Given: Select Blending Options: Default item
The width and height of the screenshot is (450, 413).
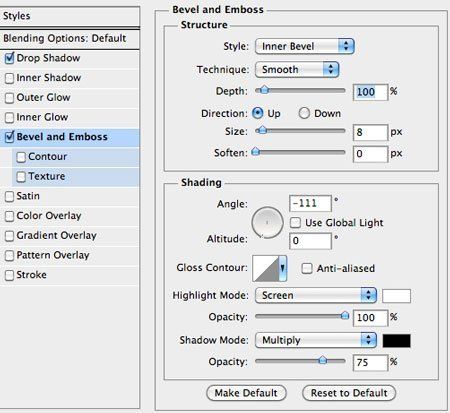Looking at the screenshot, I should coord(70,39).
